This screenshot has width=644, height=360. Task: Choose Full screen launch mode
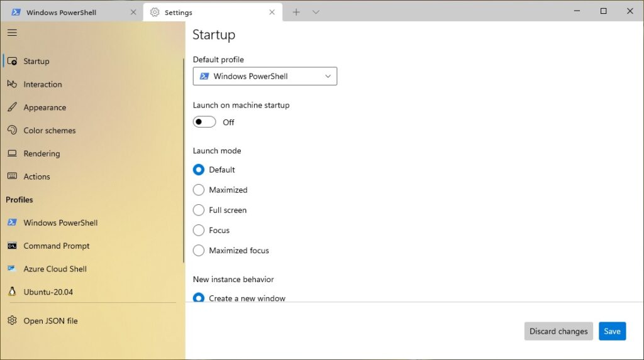click(x=199, y=210)
